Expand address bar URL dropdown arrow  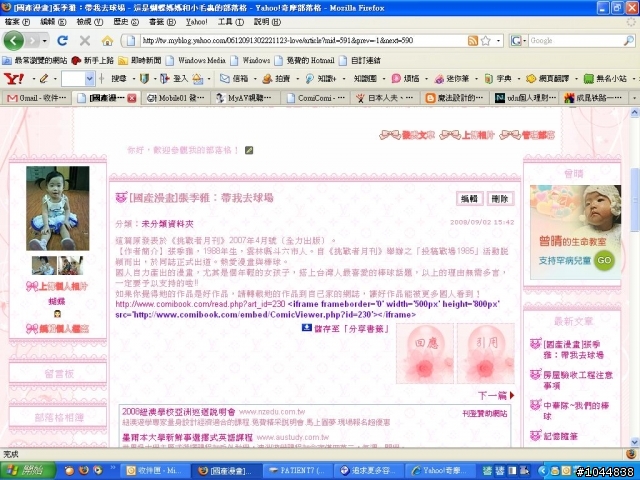(x=498, y=40)
